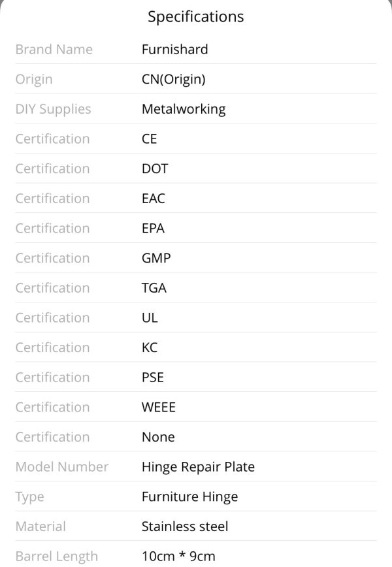Viewport: 392px width, 567px height.
Task: Tap the Furniture Hinge type value
Action: 190,497
